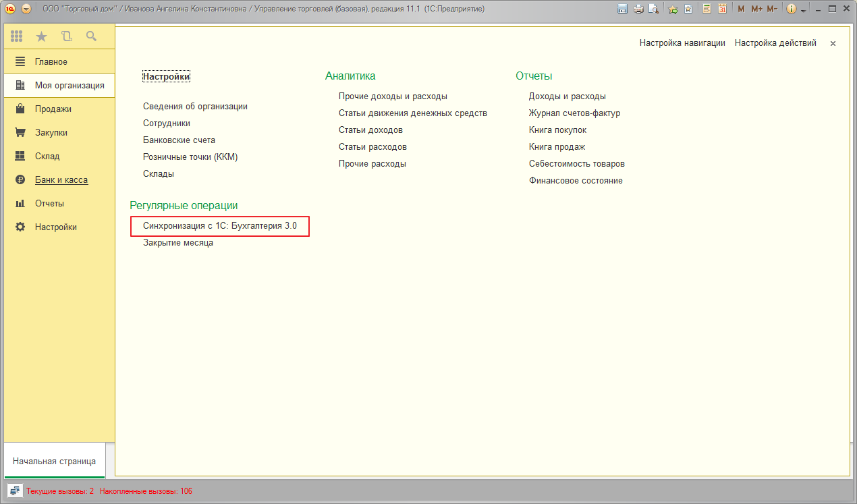Open Розничные точки (ККМ)
This screenshot has width=857, height=504.
pyautogui.click(x=190, y=157)
